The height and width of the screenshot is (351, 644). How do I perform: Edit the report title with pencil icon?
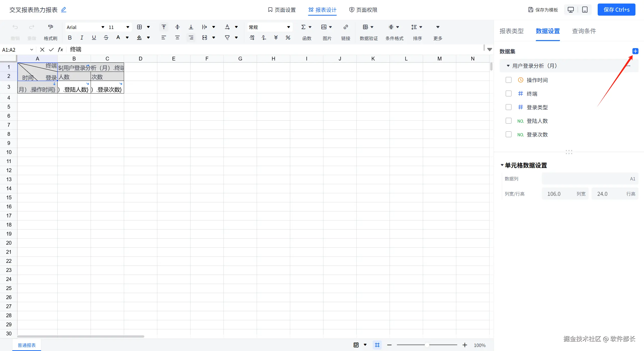(64, 10)
